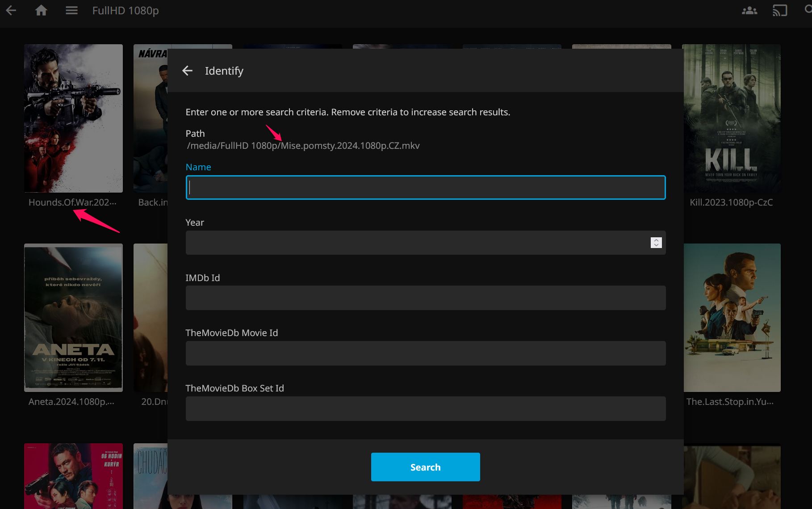Image resolution: width=812 pixels, height=509 pixels.
Task: Click the TheMovieDb Box Set Id field
Action: click(425, 409)
